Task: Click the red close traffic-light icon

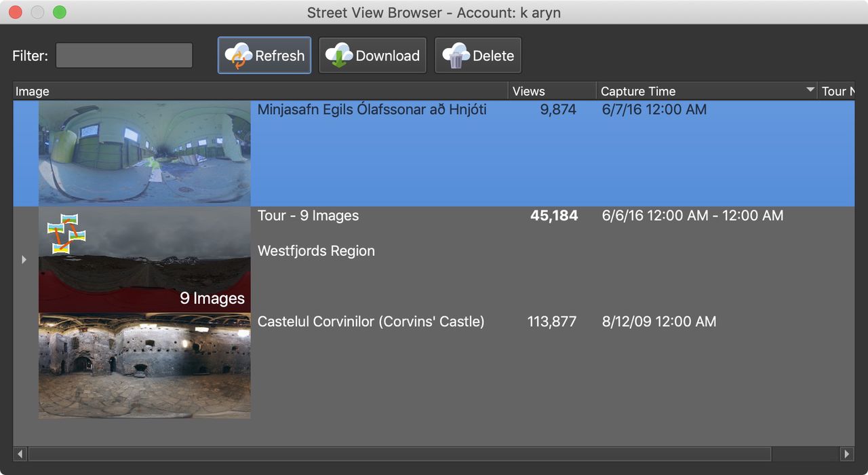Action: click(14, 12)
